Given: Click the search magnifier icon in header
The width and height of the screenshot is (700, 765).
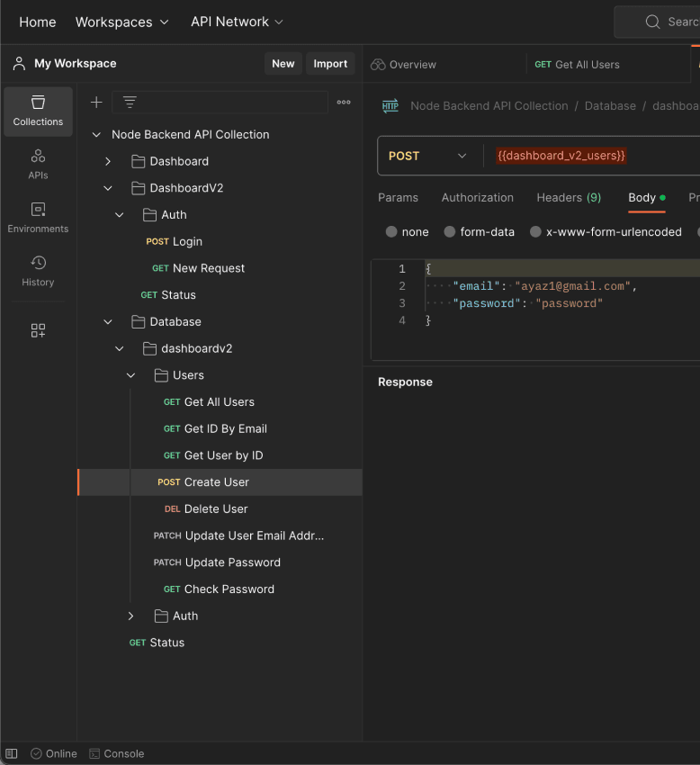Looking at the screenshot, I should pos(652,22).
